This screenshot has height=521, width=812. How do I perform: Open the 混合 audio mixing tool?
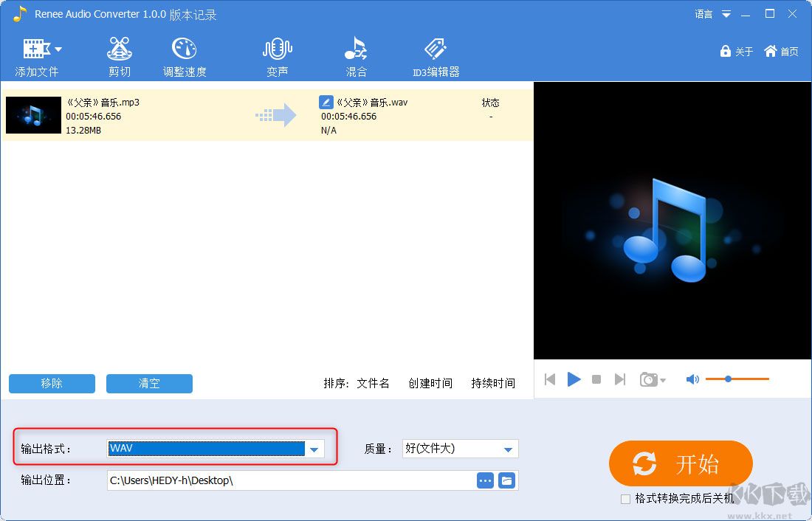click(356, 55)
